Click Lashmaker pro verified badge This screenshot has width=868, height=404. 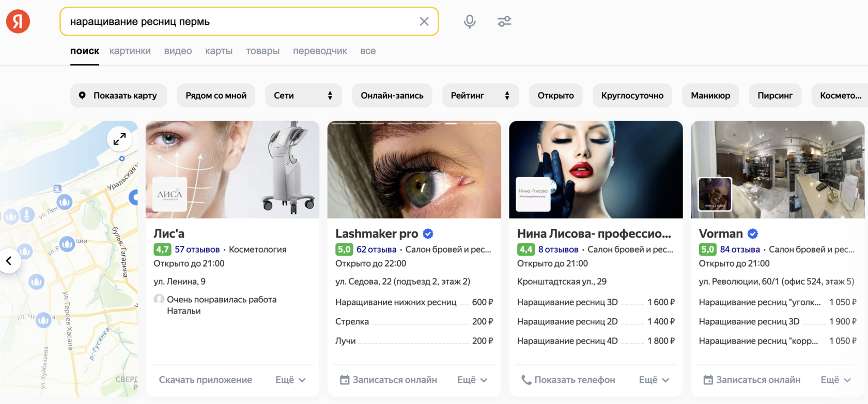pos(428,234)
